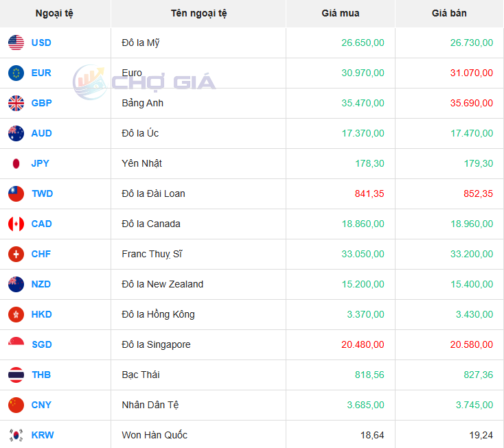Click the Chợ Giá watermark logo
504x448 pixels.
click(144, 82)
